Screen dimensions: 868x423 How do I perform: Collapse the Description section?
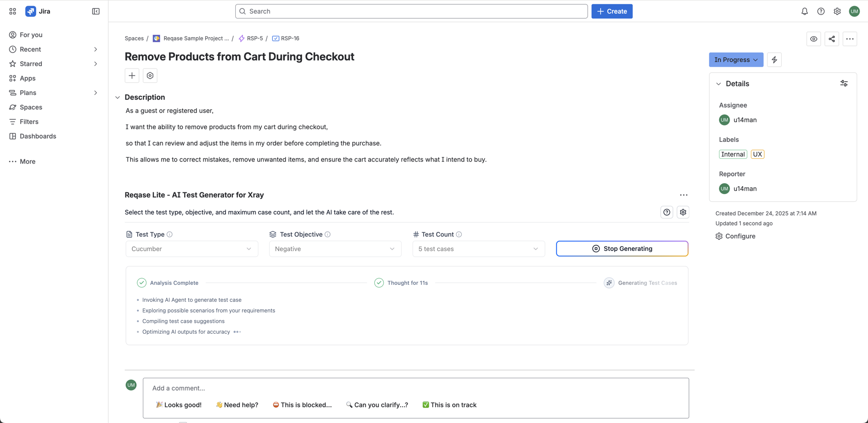(117, 97)
